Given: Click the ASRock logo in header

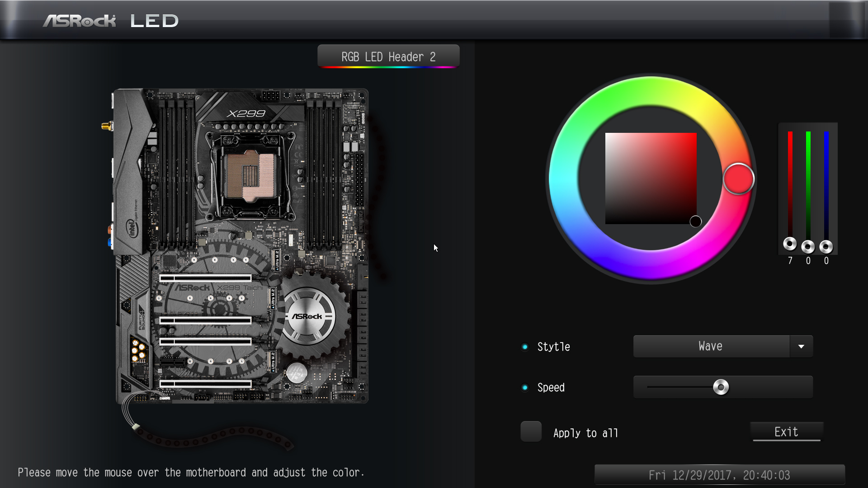Looking at the screenshot, I should click(x=80, y=21).
